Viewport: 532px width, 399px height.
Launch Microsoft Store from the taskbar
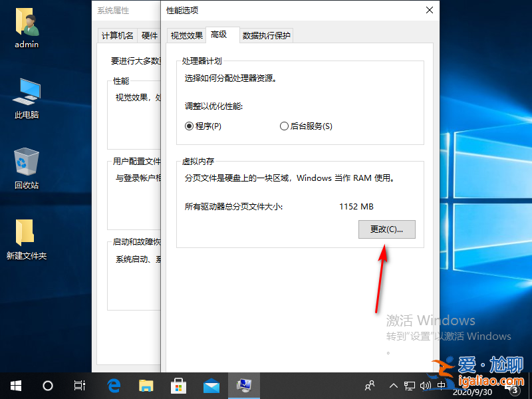pos(178,385)
